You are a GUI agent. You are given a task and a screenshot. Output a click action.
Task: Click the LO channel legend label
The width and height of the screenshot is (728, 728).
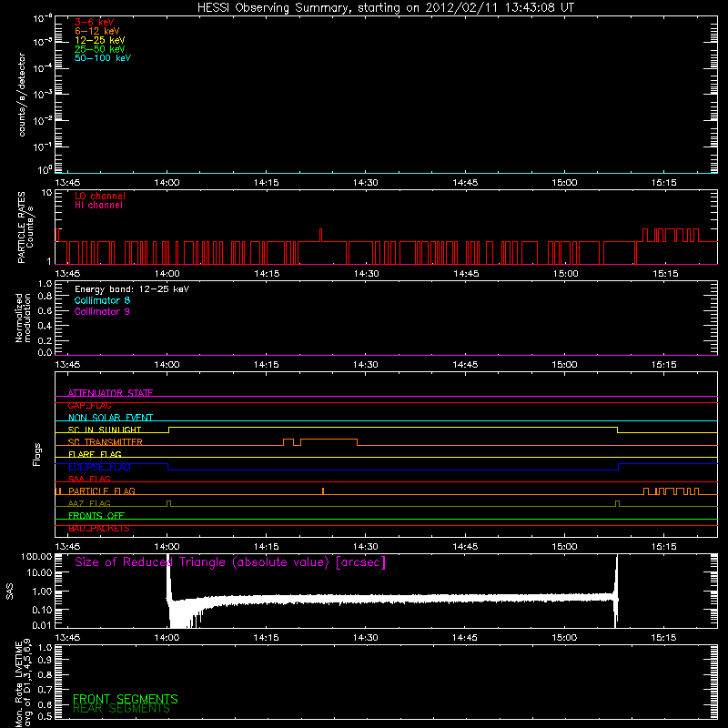(x=100, y=196)
